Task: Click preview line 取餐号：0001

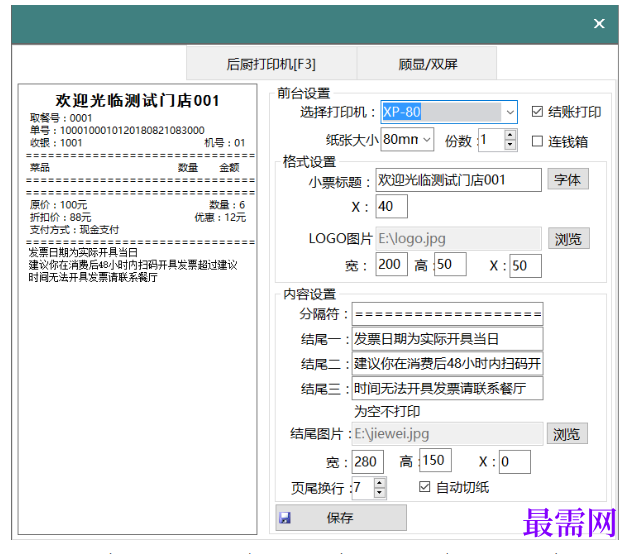Action: coord(61,118)
